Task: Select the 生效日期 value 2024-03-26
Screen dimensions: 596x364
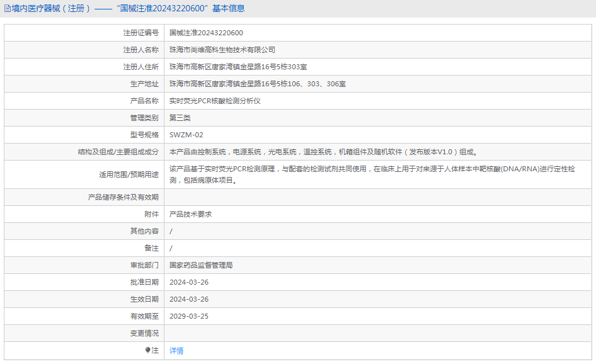Action: (189, 299)
